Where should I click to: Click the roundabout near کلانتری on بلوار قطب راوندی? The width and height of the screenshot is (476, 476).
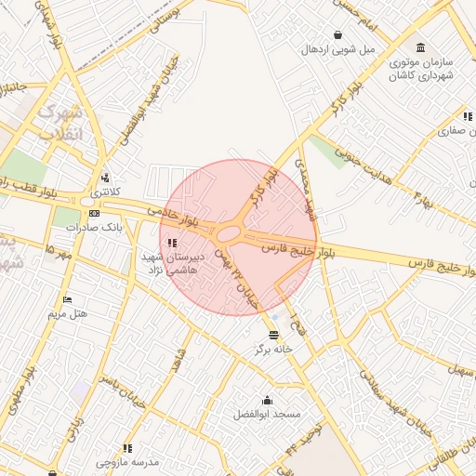(x=87, y=202)
